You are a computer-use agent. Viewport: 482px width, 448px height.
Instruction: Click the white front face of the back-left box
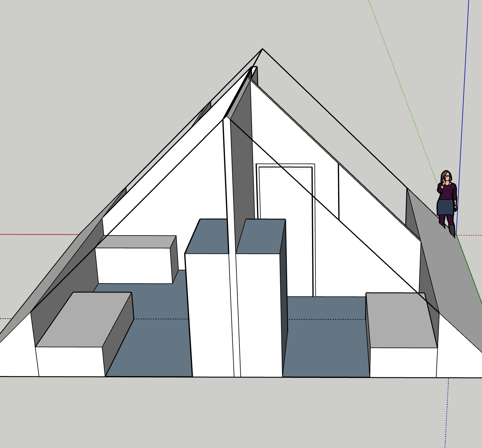pyautogui.click(x=134, y=266)
